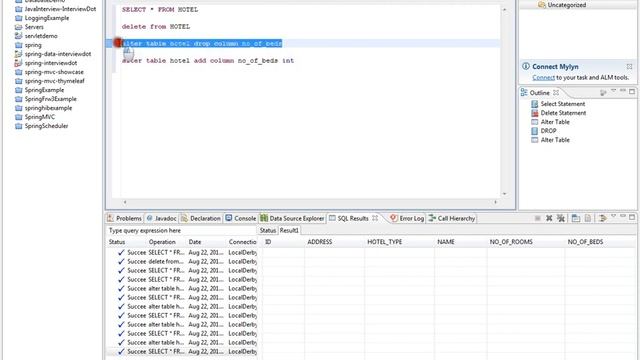Switch to the Status sub-tab

point(268,230)
